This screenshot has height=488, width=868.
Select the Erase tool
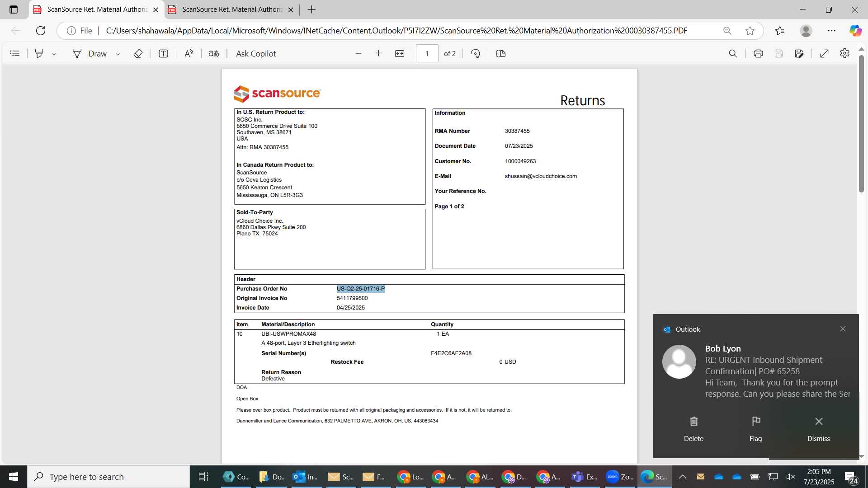point(138,54)
